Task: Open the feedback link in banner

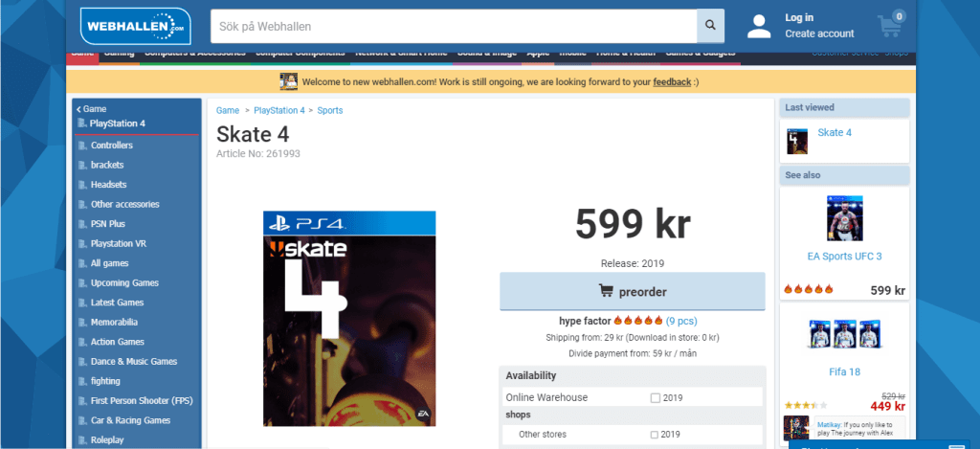Action: [672, 82]
